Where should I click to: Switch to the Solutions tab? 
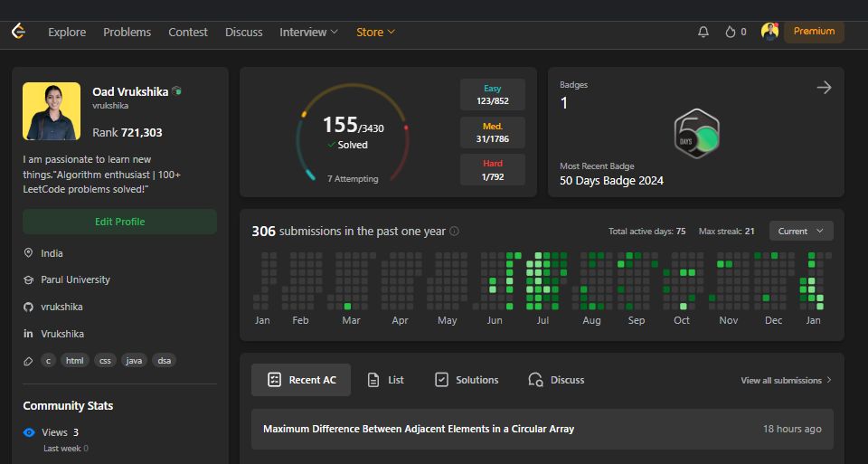click(467, 380)
